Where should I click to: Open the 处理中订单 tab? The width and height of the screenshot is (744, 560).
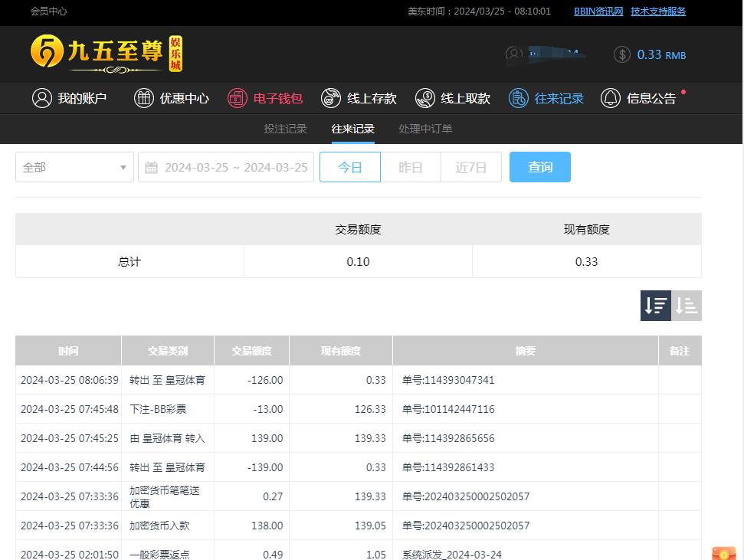pos(425,129)
